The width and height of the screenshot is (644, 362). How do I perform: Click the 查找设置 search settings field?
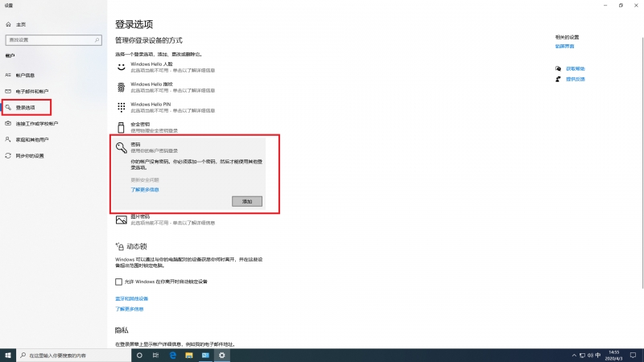pos(53,39)
